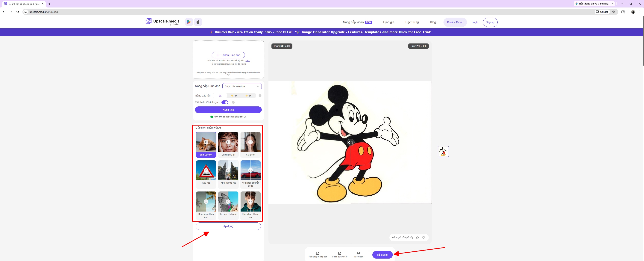Screen dimensions: 644x261
Task: Click the page vertical scrollbar
Action: [x=643, y=41]
